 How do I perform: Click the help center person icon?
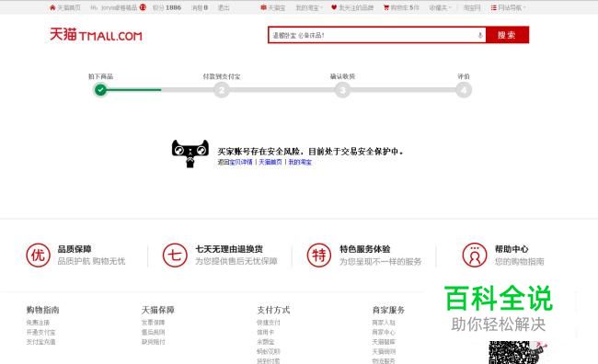475,255
